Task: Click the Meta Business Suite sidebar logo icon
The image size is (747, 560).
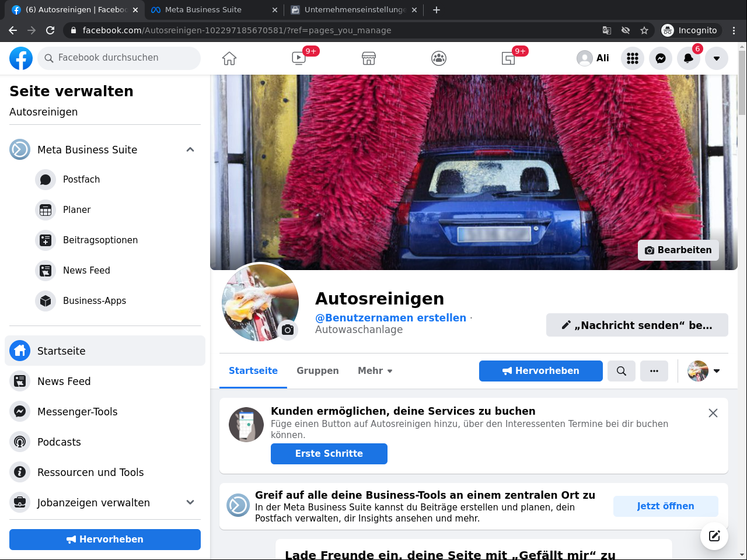Action: [x=20, y=150]
